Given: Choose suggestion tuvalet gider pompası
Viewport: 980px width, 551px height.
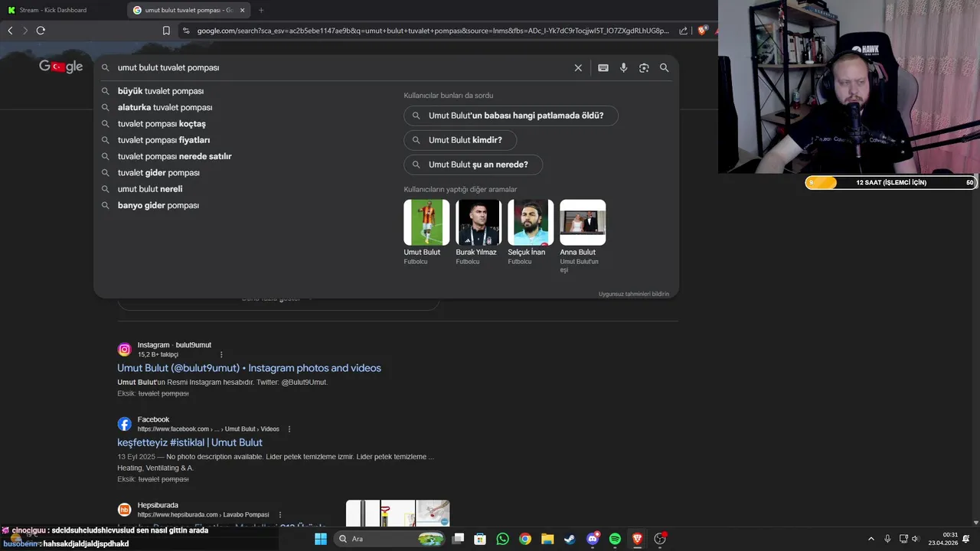Looking at the screenshot, I should click(158, 173).
